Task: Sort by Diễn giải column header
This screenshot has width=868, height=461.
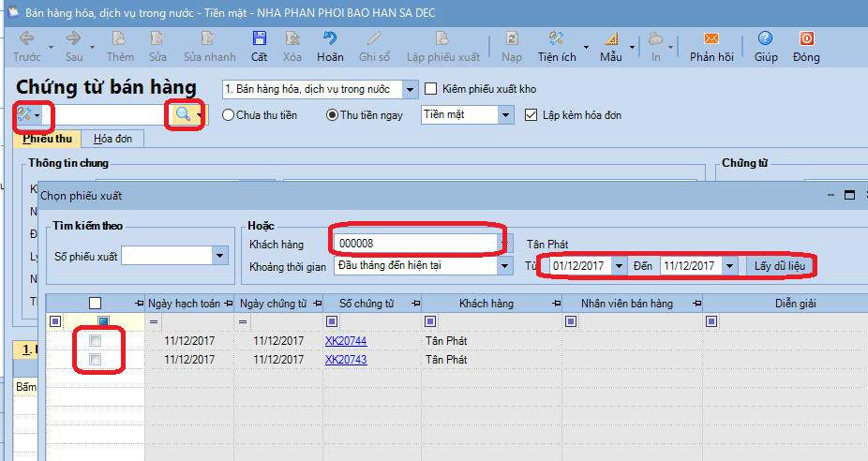Action: point(795,304)
